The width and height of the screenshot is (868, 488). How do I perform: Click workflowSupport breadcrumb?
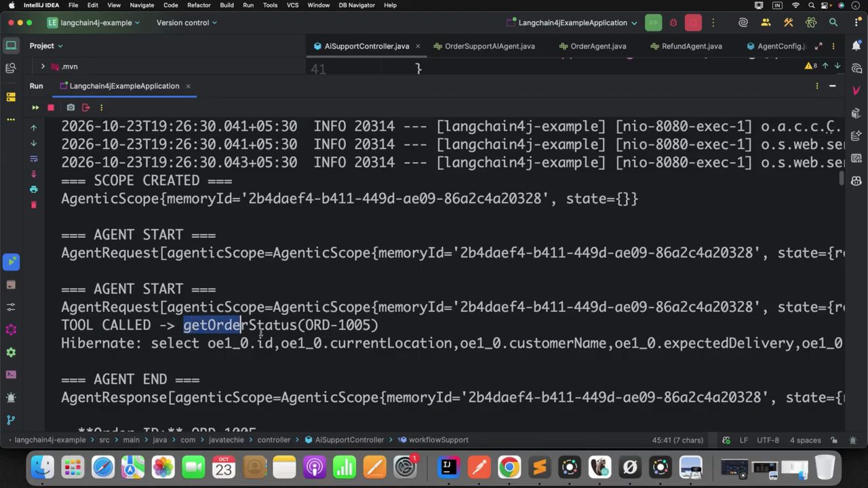438,440
